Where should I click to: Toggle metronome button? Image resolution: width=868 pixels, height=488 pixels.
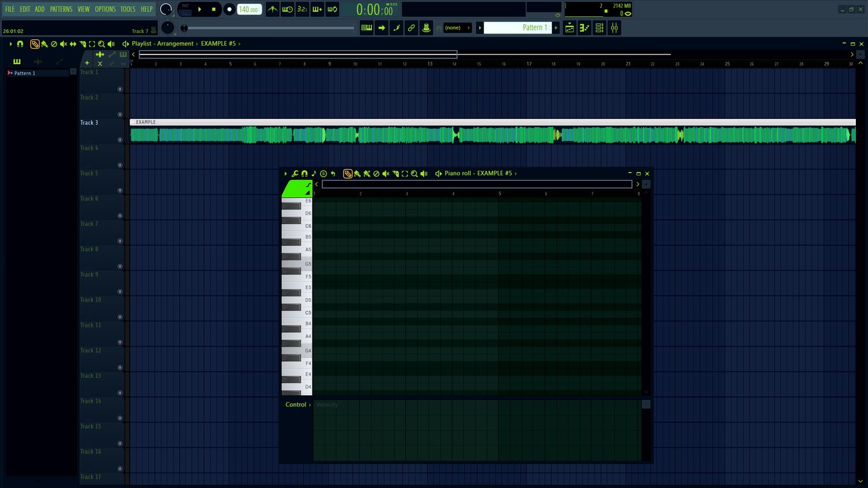pyautogui.click(x=272, y=9)
